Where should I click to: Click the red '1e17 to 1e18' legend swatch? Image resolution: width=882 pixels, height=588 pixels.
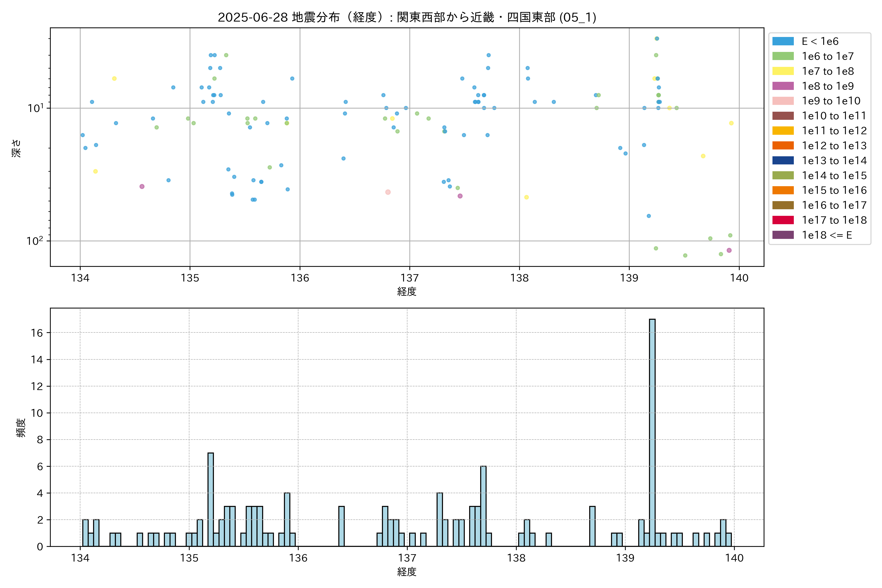(783, 220)
